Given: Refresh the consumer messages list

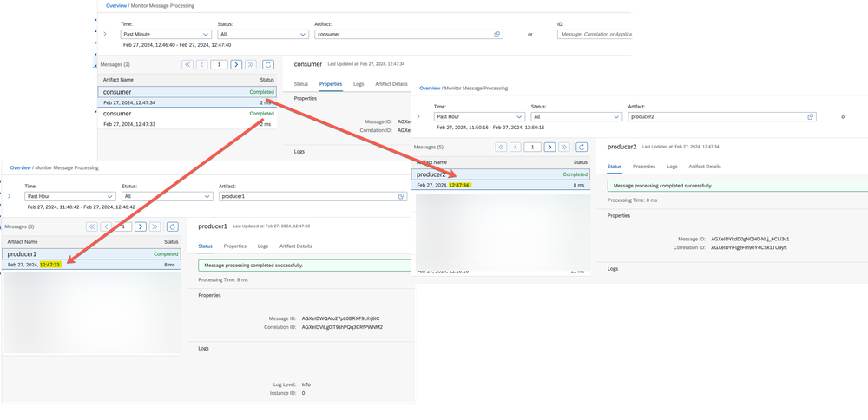Looking at the screenshot, I should (x=268, y=64).
